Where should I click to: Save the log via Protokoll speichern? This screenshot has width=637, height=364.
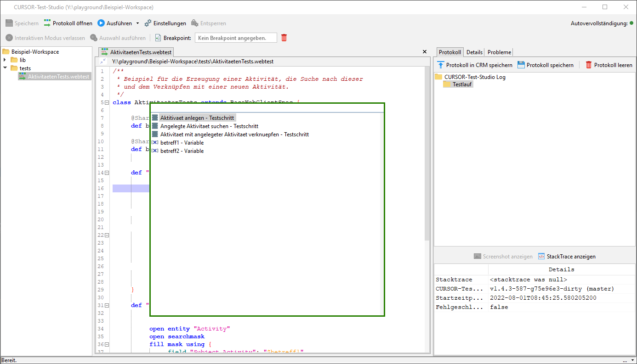[x=521, y=65]
